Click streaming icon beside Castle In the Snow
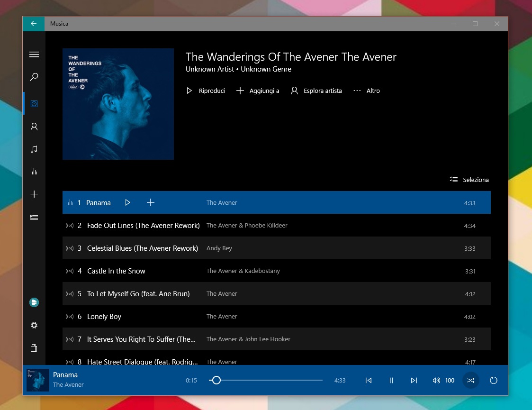This screenshot has width=532, height=410. pos(70,271)
